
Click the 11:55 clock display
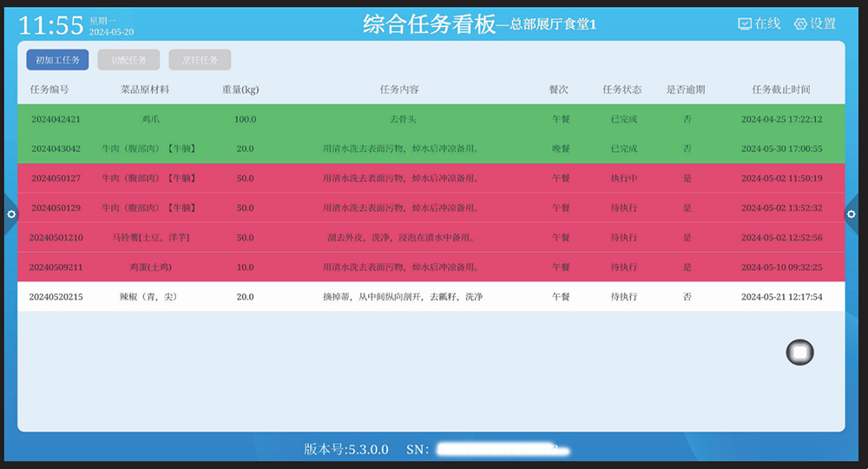pos(51,25)
